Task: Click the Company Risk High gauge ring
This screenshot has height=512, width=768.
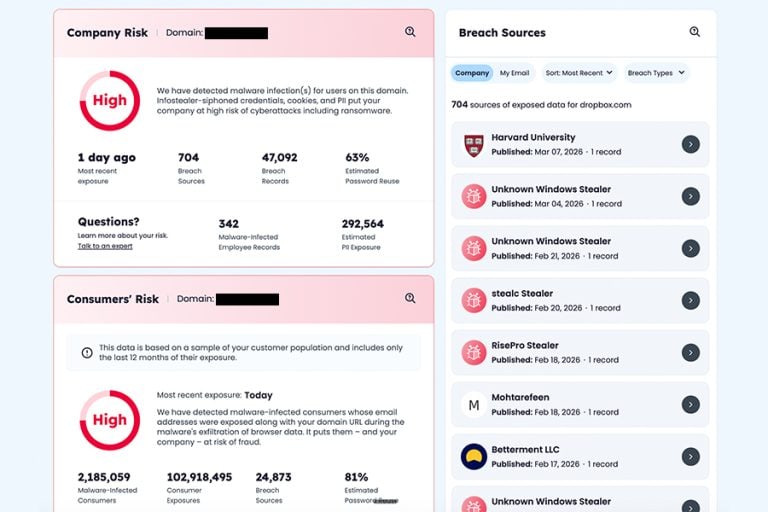Action: tap(110, 100)
